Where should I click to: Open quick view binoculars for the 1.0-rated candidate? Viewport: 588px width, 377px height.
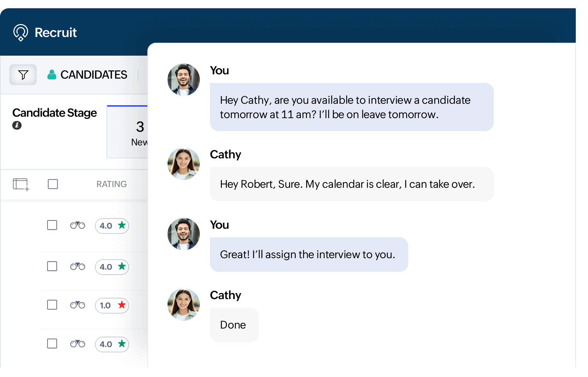pos(77,304)
